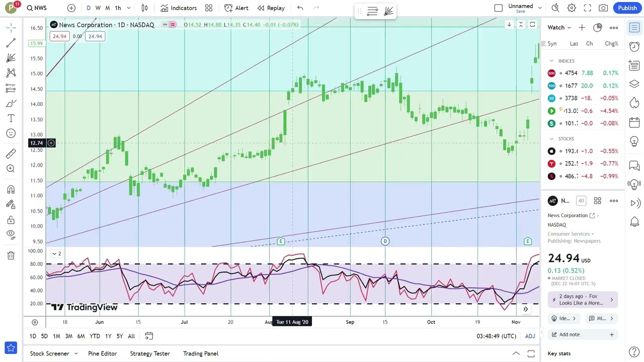Enter fullscreen mode
This screenshot has width=644, height=362.
588,8
